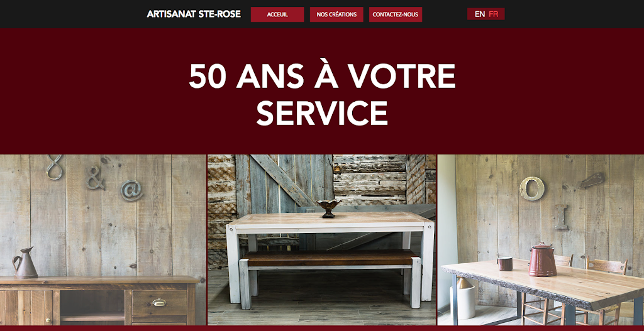
Task: Click the brown mug on the live-edge table
Action: [x=505, y=263]
